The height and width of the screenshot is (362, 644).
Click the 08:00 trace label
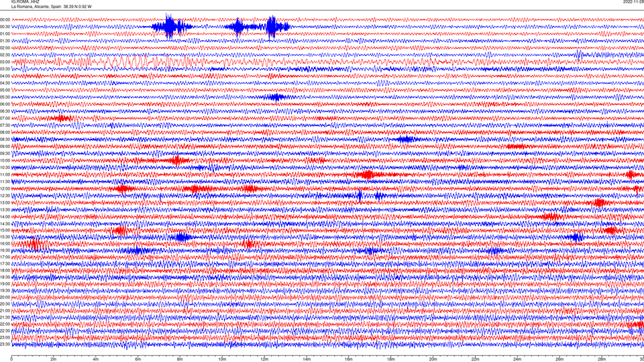coord(5,132)
